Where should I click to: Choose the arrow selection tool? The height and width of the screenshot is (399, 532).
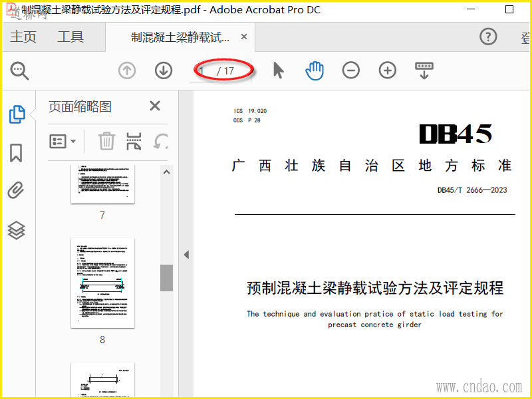point(278,70)
